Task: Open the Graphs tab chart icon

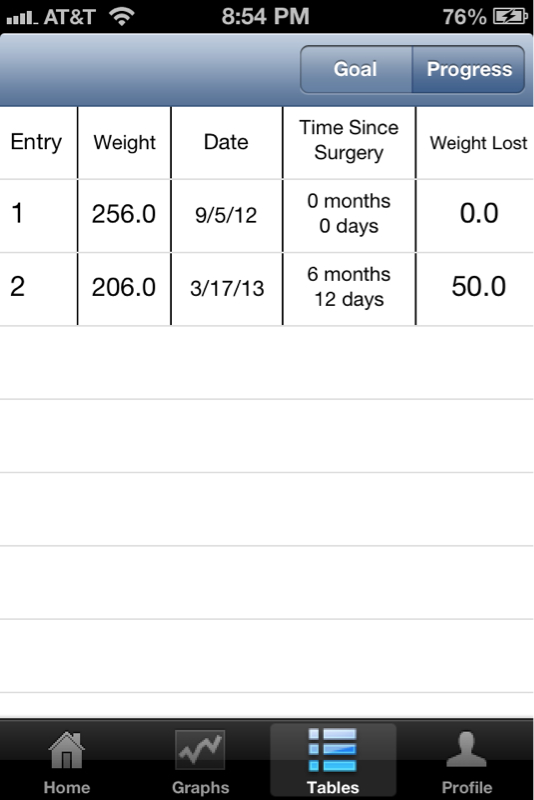Action: [200, 749]
